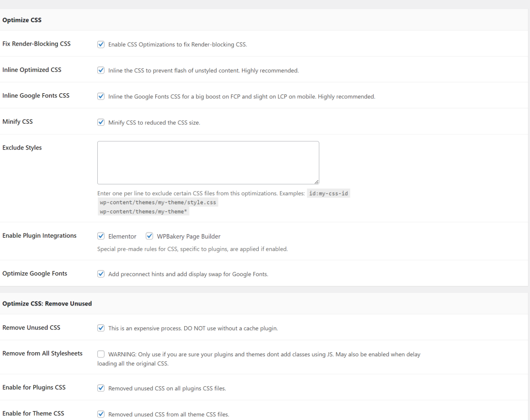
Task: Click the Exclude Styles row label
Action: [x=22, y=148]
